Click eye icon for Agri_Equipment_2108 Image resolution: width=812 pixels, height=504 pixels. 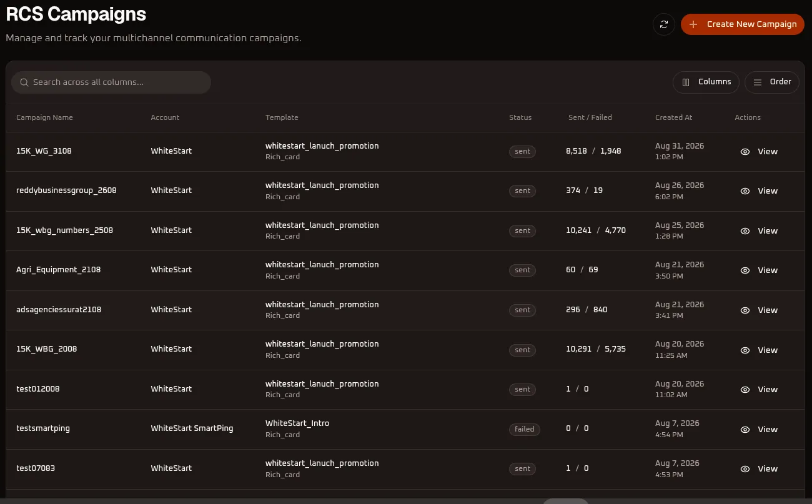click(x=745, y=270)
